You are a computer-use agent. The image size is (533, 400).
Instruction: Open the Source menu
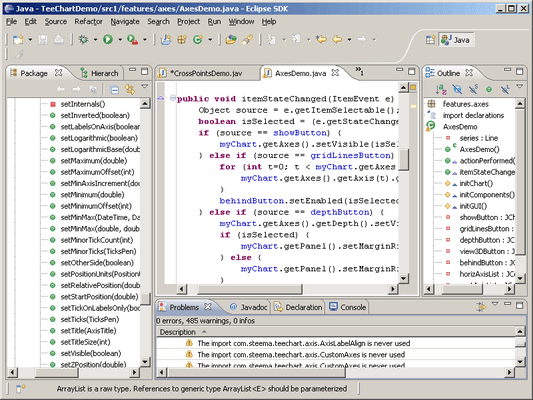coord(56,22)
